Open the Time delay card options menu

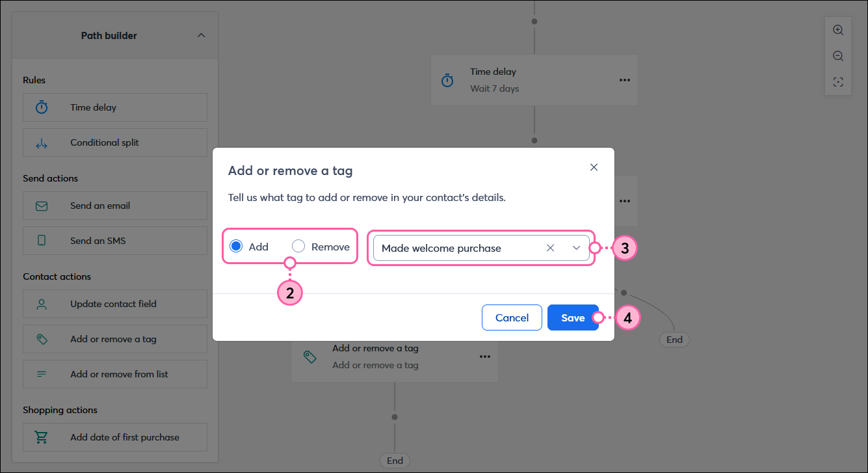624,79
